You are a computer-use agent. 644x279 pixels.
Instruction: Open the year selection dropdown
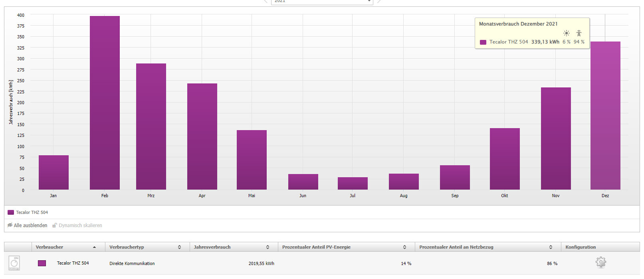click(322, 2)
